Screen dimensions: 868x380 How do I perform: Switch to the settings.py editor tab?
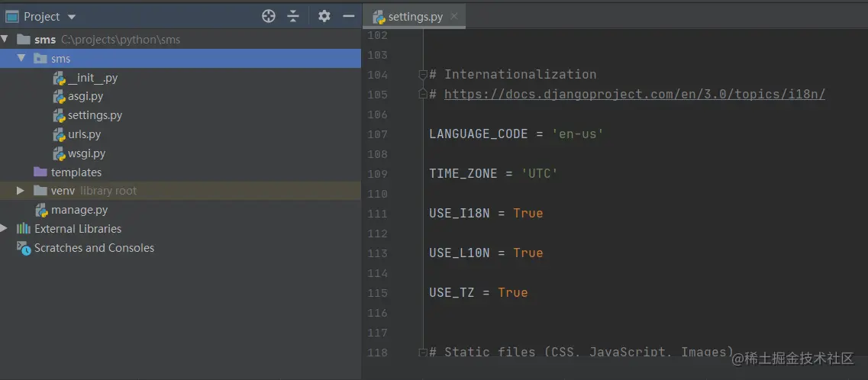click(414, 17)
